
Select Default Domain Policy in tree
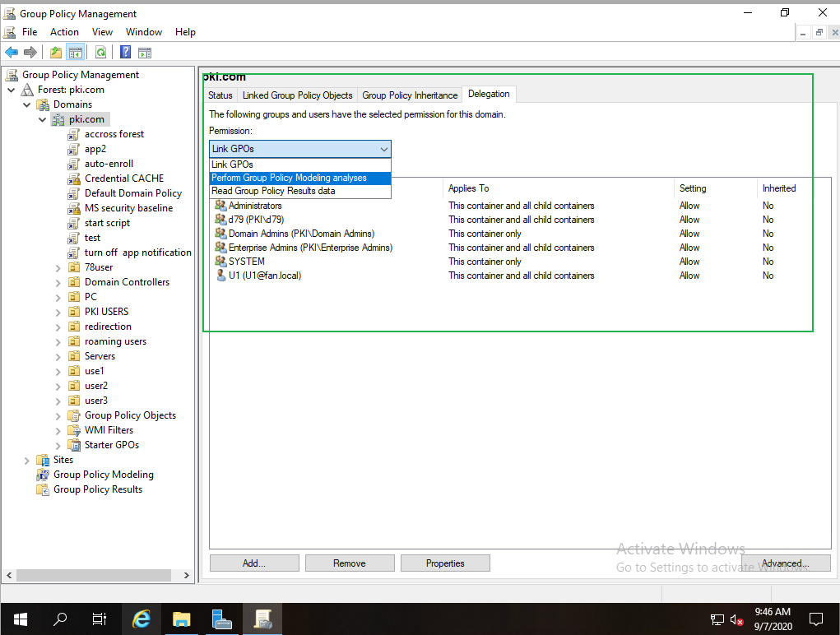pos(132,193)
